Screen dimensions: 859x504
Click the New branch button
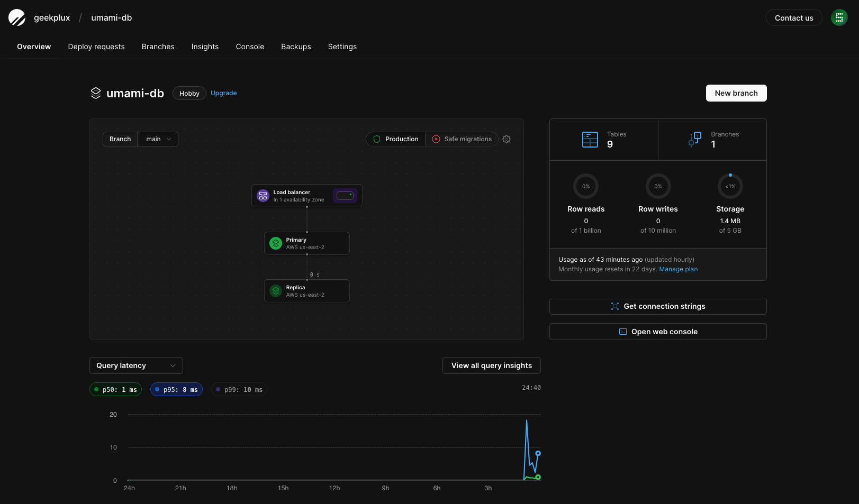736,93
